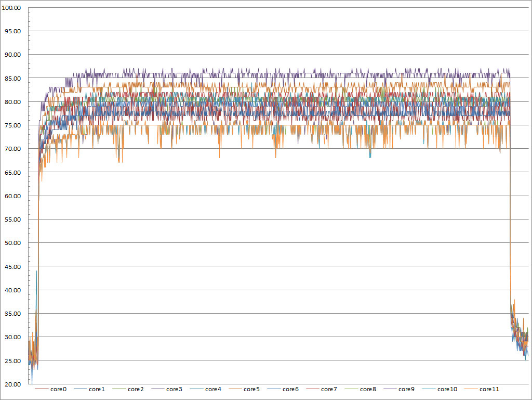
Task: Select the 45.00 y-axis value
Action: [x=12, y=266]
